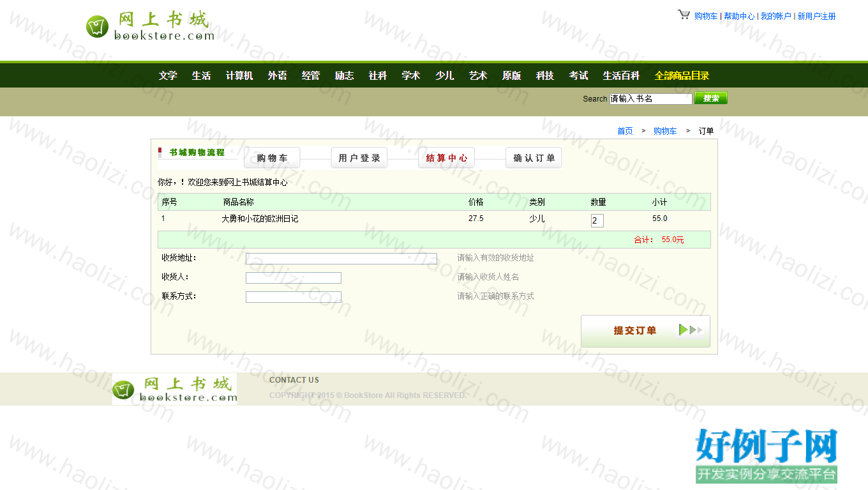Screen dimensions: 868x490
Task: Select the 计算机 category
Action: point(239,75)
